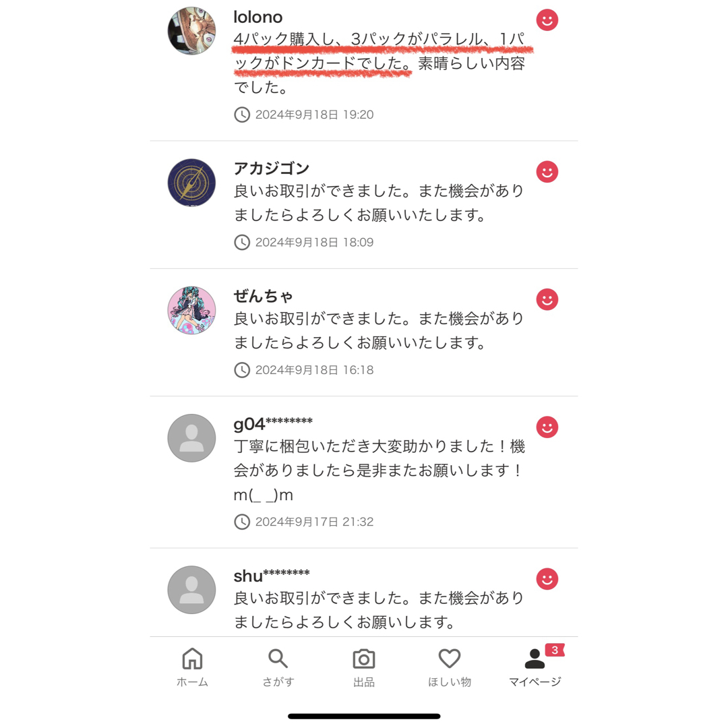Select the ぜんちゃ username
The image size is (728, 728).
(x=264, y=296)
